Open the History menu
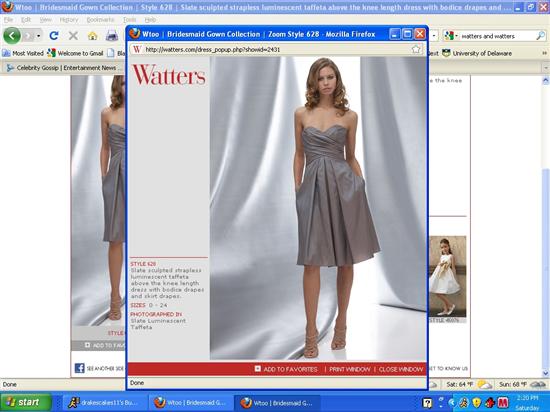Image resolution: width=550 pixels, height=412 pixels. [x=69, y=20]
